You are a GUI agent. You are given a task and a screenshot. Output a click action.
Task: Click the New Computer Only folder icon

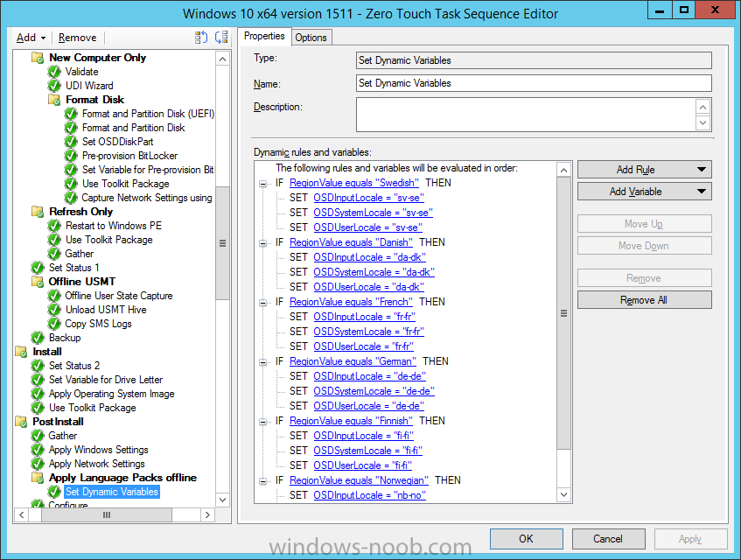coord(38,58)
